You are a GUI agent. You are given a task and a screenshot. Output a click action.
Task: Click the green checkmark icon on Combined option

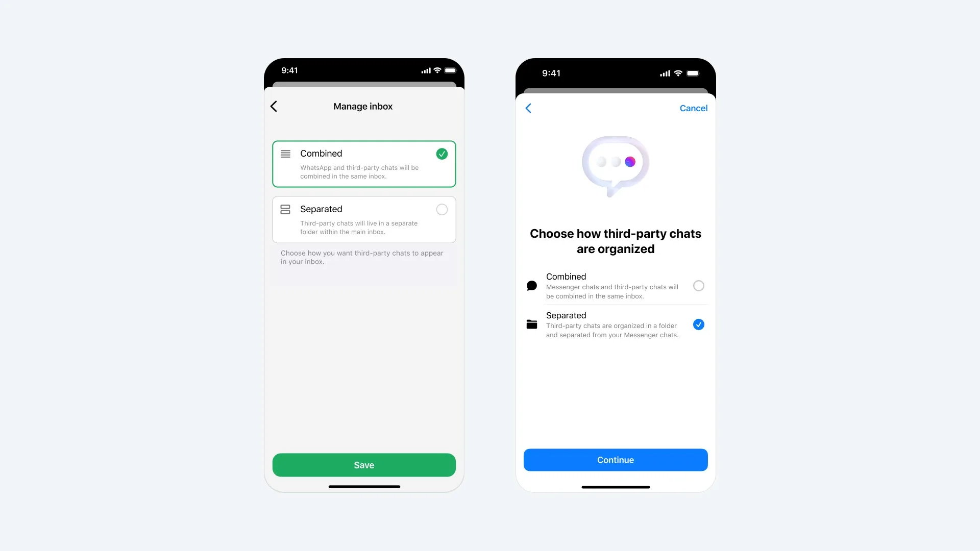[442, 154]
